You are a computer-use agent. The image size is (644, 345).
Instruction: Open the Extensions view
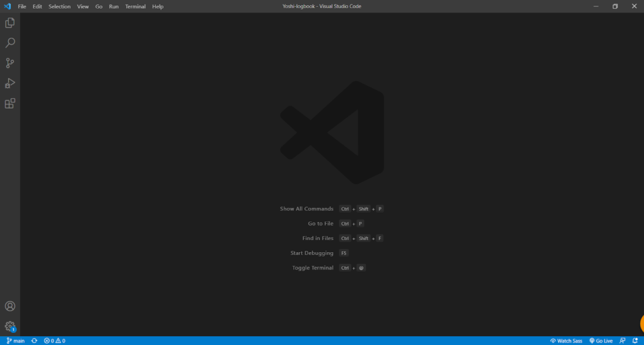click(10, 104)
